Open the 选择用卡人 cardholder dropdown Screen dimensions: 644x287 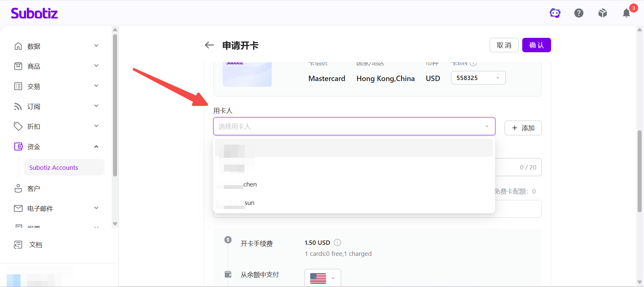354,126
